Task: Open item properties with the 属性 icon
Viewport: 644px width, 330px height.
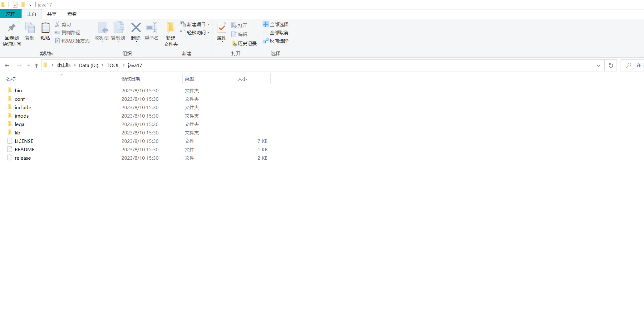Action: click(x=222, y=32)
